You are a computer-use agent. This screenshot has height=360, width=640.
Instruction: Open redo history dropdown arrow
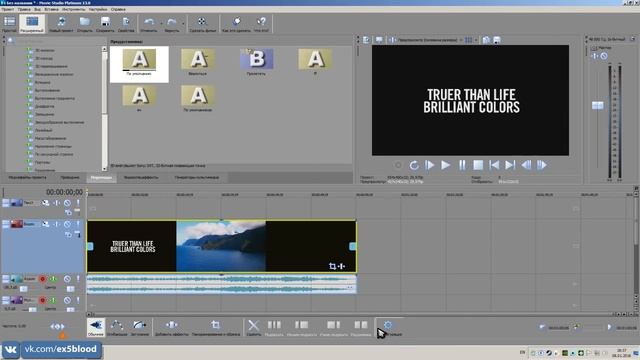[182, 24]
